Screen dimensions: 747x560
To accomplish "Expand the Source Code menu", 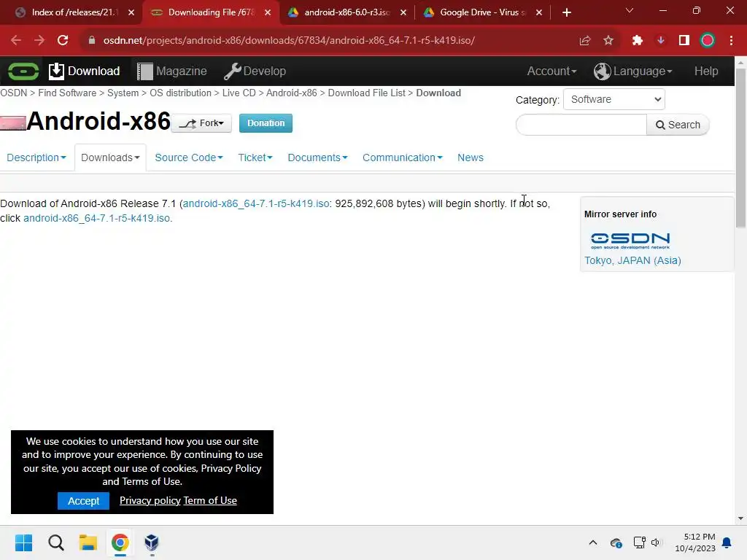I will click(x=189, y=157).
